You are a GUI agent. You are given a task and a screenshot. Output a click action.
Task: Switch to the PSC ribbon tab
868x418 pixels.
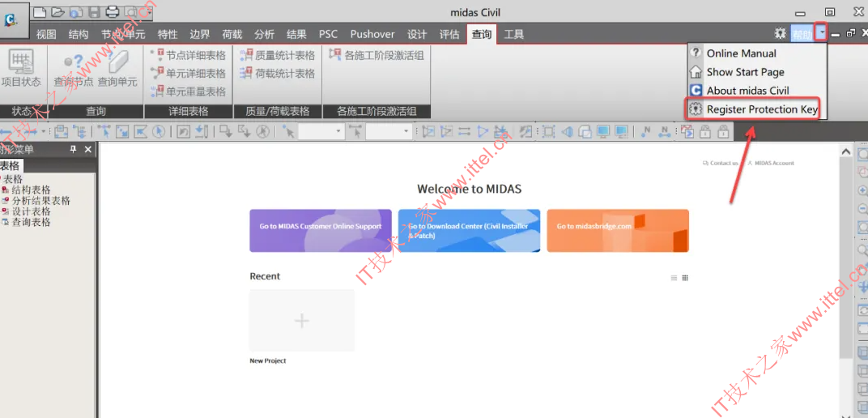pyautogui.click(x=328, y=34)
